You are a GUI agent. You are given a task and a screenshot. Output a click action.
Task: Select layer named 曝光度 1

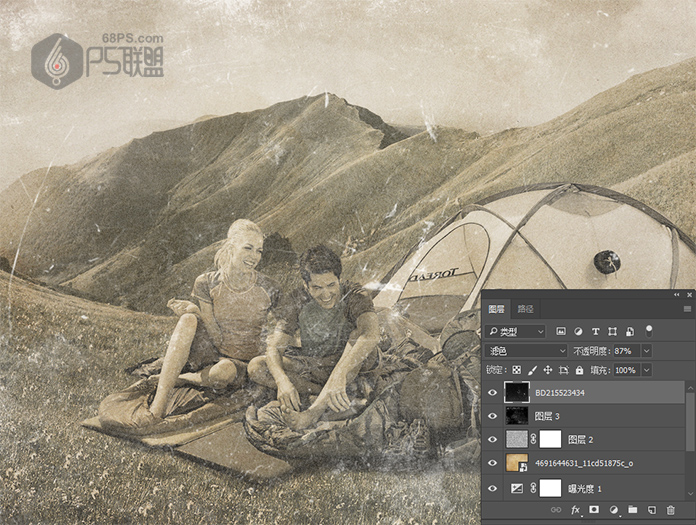coord(585,489)
